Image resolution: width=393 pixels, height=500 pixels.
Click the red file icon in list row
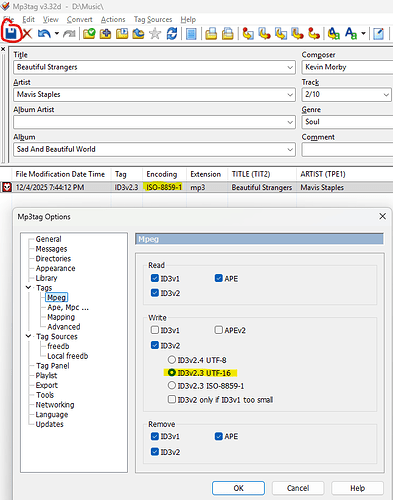coord(7,187)
